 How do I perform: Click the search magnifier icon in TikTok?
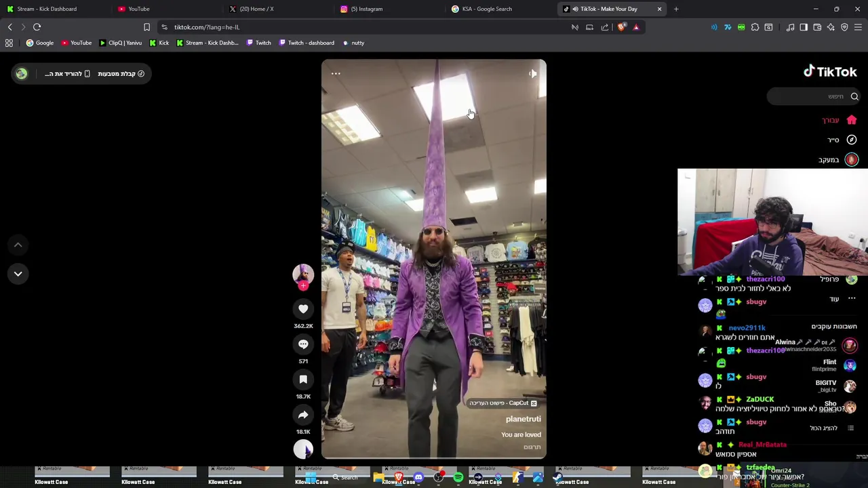854,96
